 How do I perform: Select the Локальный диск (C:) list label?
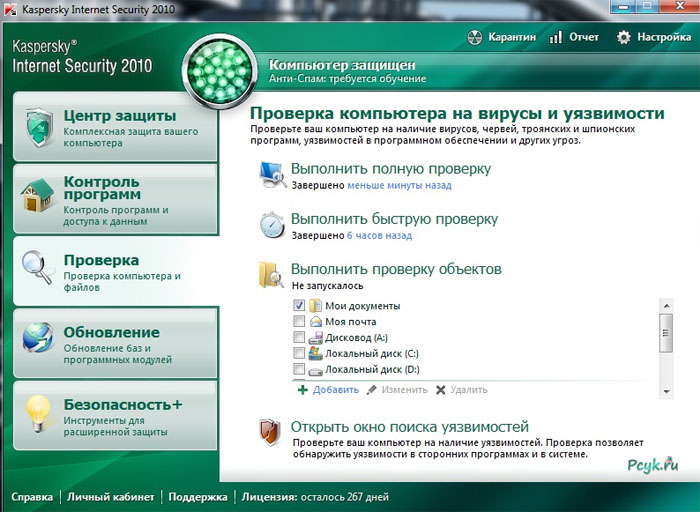(x=372, y=354)
